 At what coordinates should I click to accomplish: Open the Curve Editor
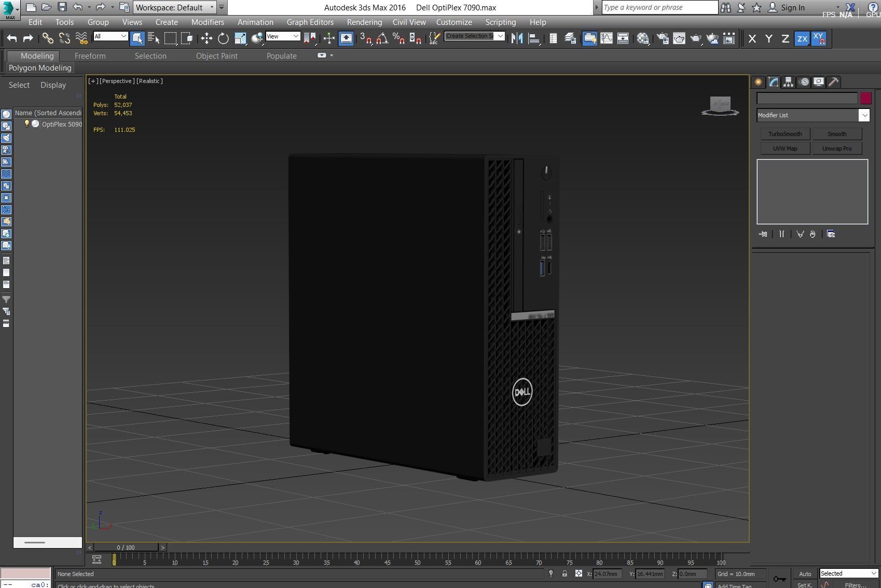click(607, 38)
